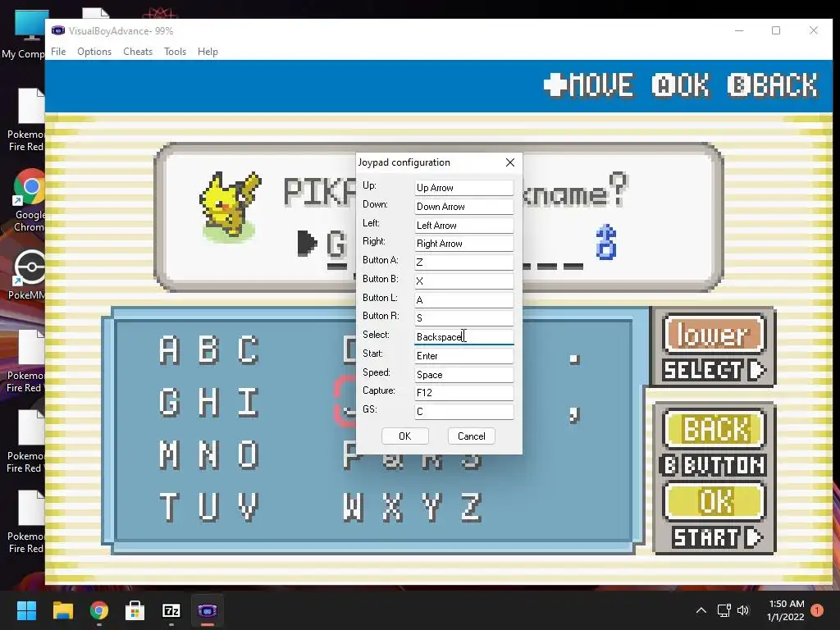Click the VisualBoyAdvance title bar icon

point(58,30)
